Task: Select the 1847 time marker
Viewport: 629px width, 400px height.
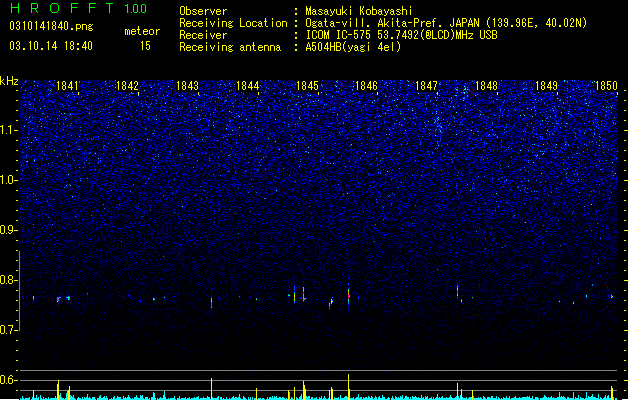Action: point(426,86)
